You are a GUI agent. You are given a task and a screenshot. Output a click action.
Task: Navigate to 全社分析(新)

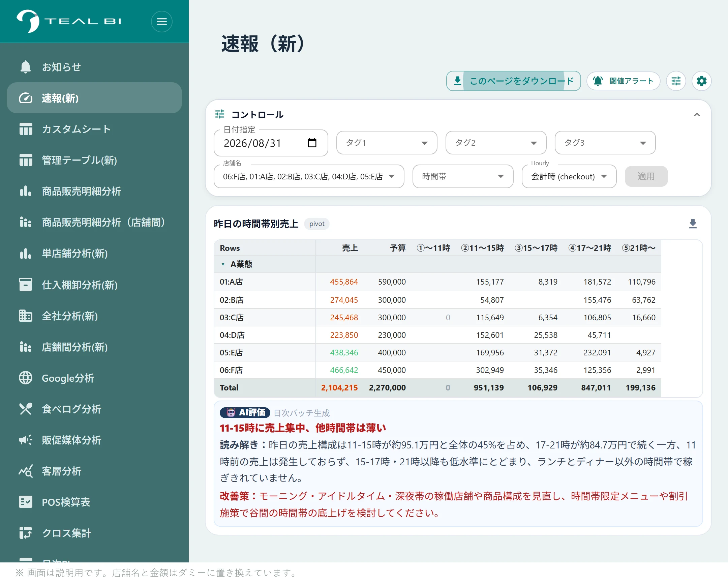[x=94, y=316]
